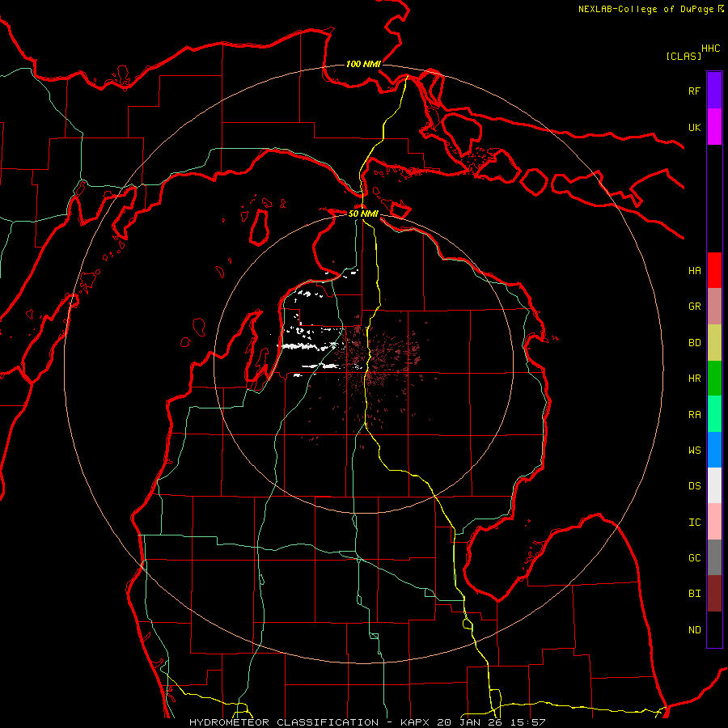
Task: Click the DS white legend swatch
Action: click(714, 485)
